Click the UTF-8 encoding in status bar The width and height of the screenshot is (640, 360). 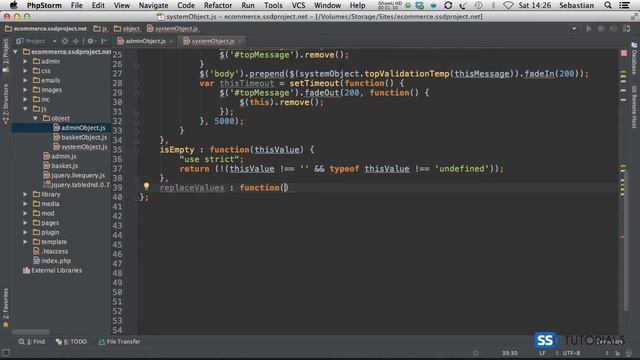click(x=571, y=353)
